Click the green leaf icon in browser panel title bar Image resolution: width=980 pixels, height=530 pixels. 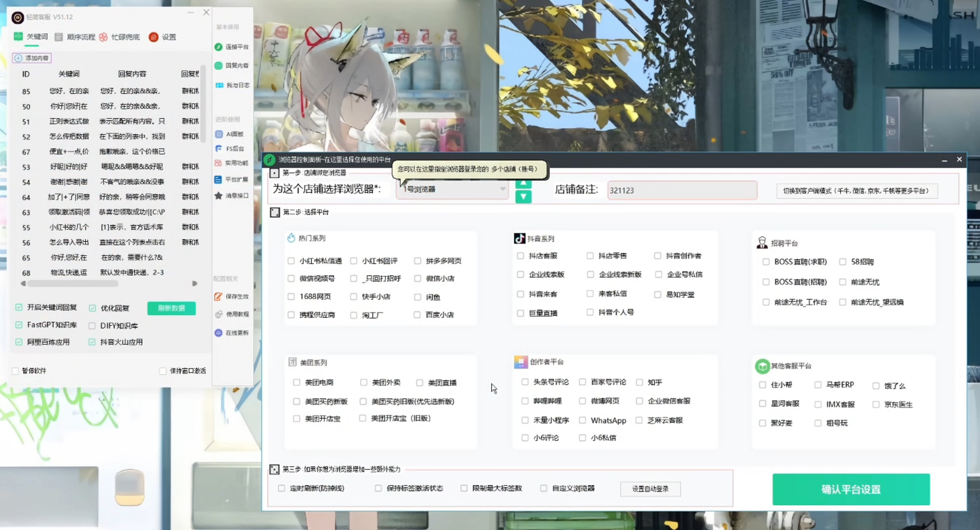(x=269, y=160)
